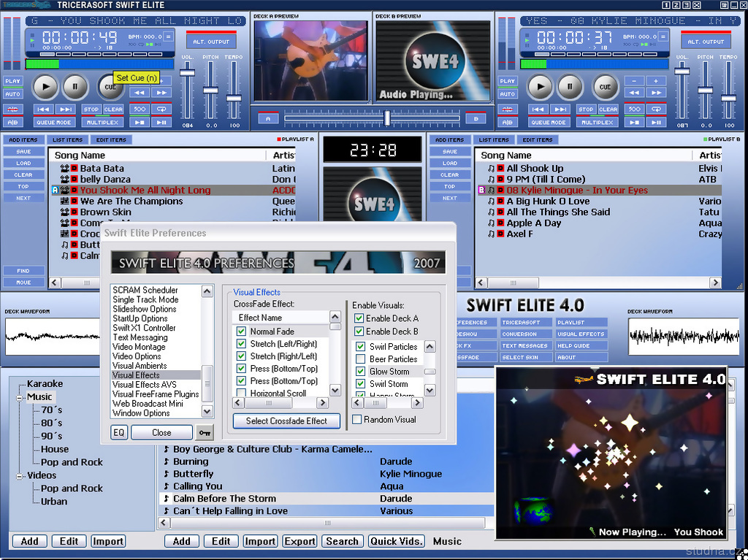Click right arrow of Playlist B horizontal scrollbar
748x560 pixels.
pyautogui.click(x=714, y=283)
